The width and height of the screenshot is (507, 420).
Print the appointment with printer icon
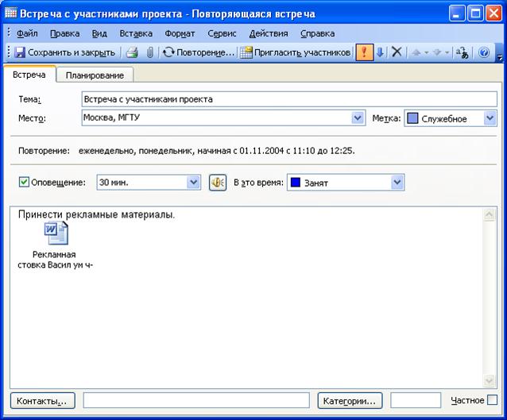[132, 52]
